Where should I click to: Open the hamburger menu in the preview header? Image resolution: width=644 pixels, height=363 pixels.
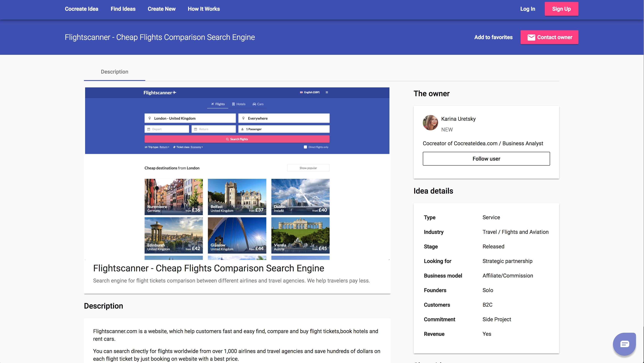[327, 92]
